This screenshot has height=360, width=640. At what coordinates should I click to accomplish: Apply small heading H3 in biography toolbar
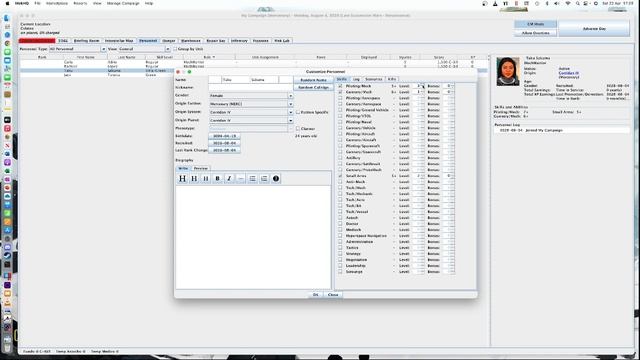(206, 178)
